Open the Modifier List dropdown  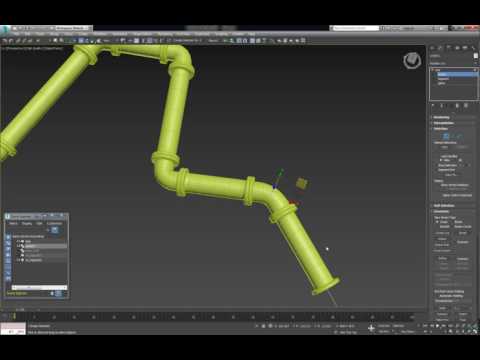coord(454,63)
